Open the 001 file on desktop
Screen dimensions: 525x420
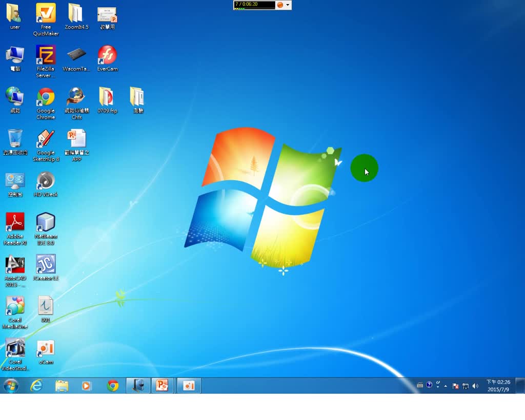46,309
